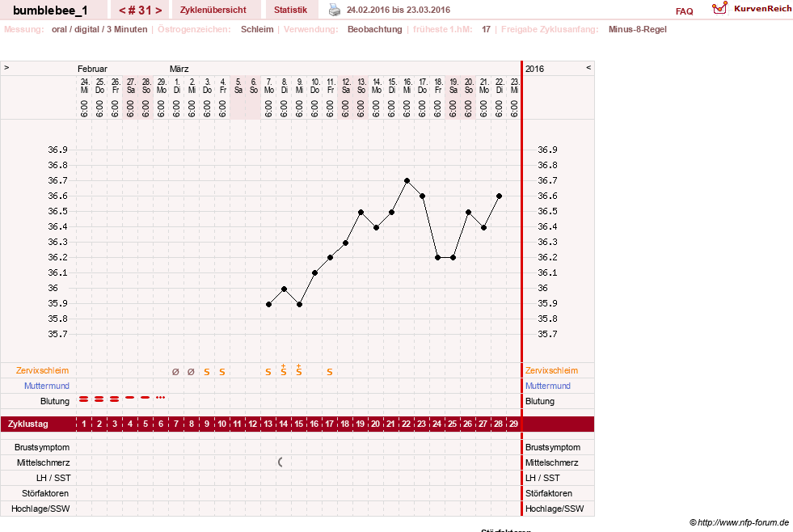The width and height of the screenshot is (793, 532).
Task: Click the S+ mucus symbol on cycle day 14
Action: [x=284, y=369]
